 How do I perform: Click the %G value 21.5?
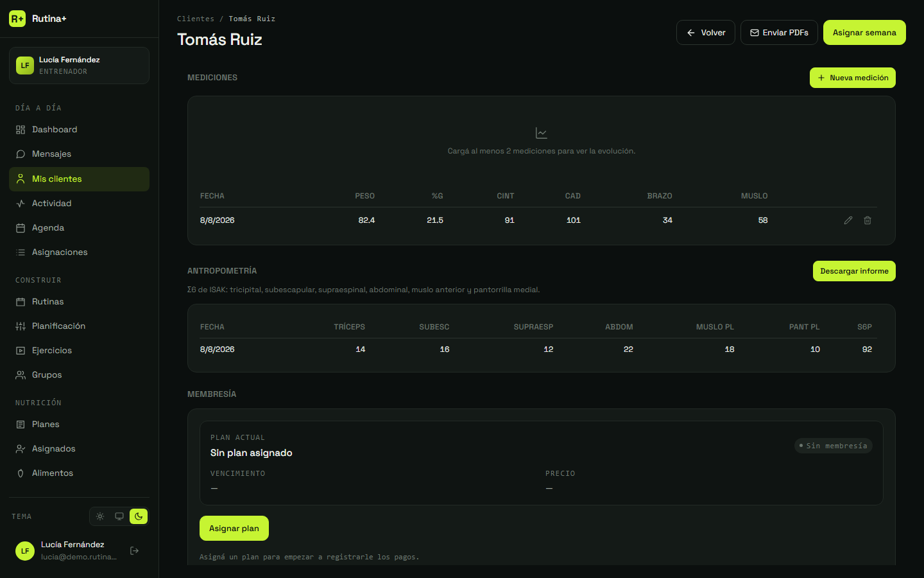(x=435, y=220)
